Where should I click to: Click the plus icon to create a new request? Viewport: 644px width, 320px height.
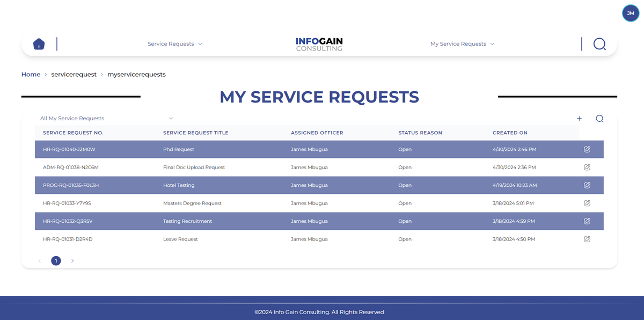(579, 118)
